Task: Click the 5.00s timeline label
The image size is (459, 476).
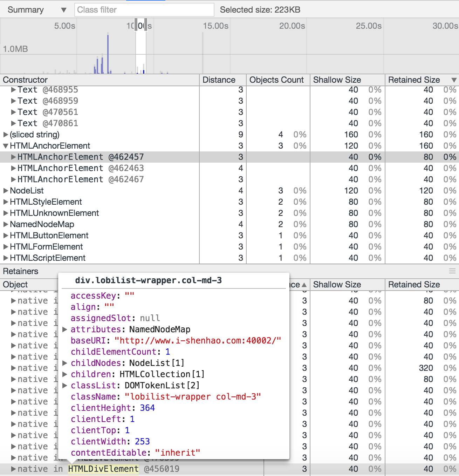Action: pyautogui.click(x=65, y=26)
